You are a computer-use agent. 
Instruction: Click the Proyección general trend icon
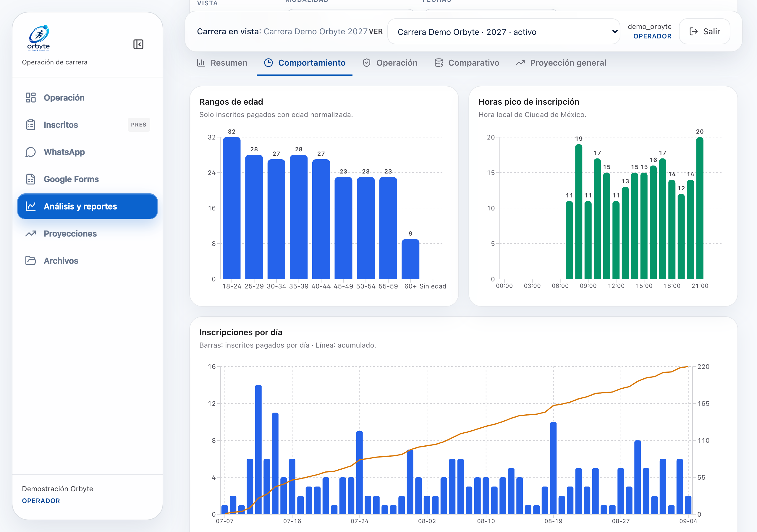pos(520,63)
